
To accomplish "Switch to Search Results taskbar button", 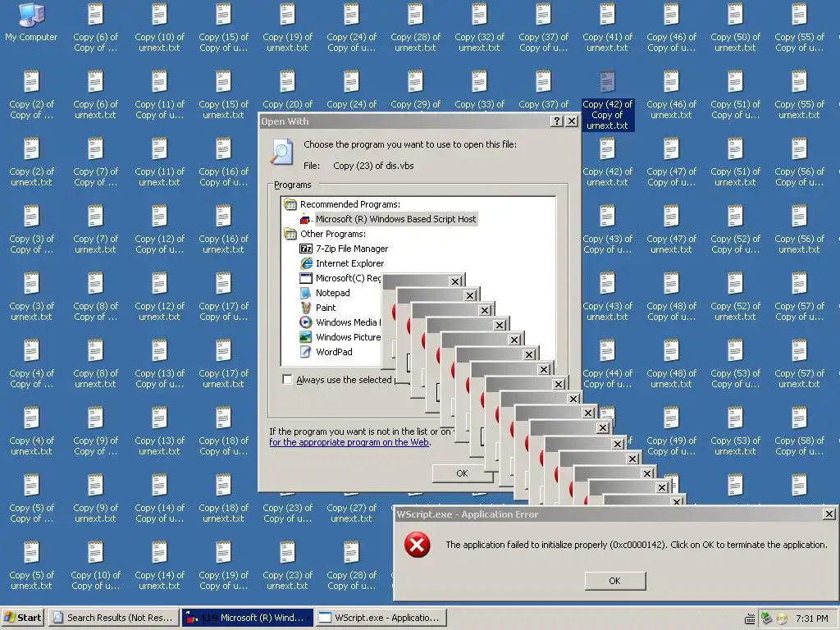I will 113,618.
